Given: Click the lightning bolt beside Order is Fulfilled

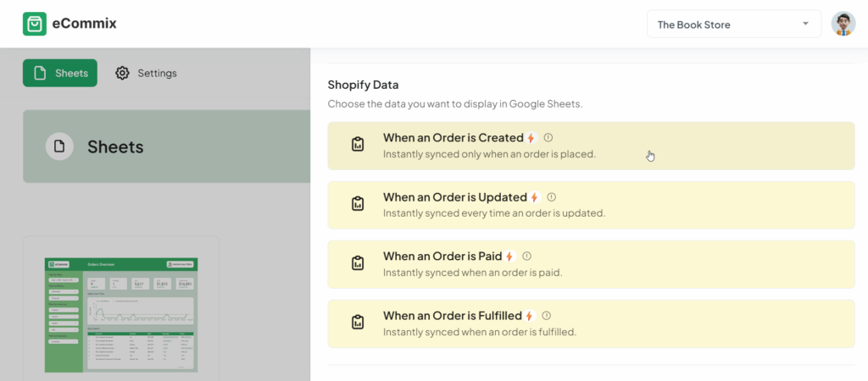Looking at the screenshot, I should click(529, 316).
